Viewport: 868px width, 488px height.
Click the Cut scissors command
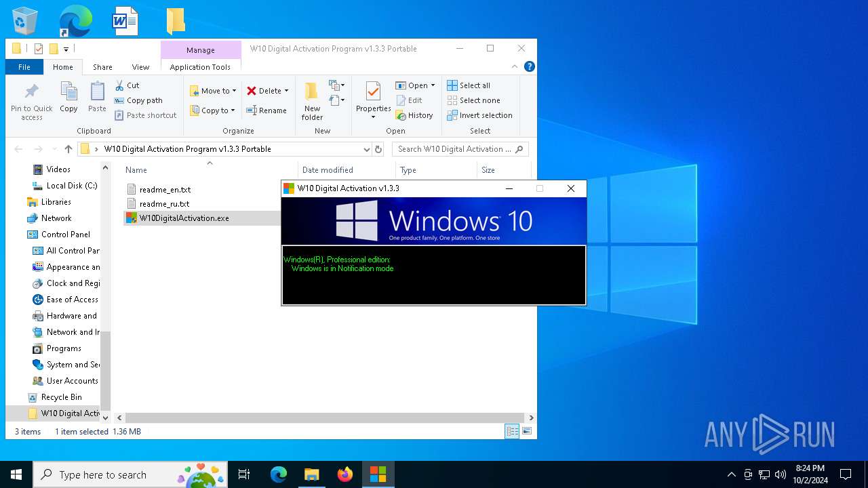(x=127, y=85)
